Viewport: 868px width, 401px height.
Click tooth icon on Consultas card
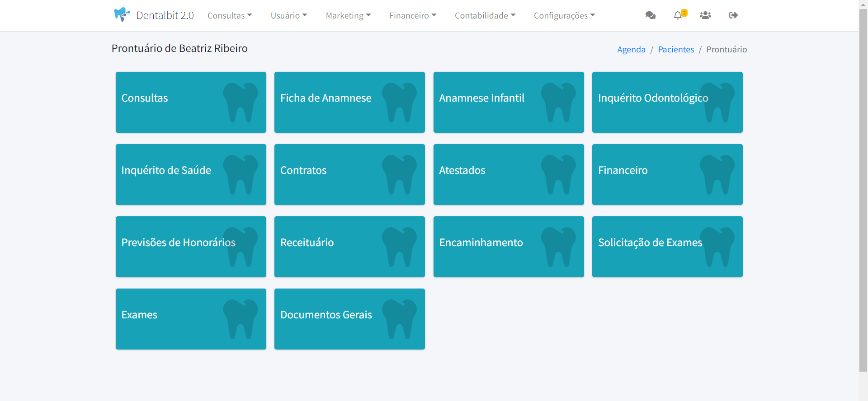coord(241,103)
